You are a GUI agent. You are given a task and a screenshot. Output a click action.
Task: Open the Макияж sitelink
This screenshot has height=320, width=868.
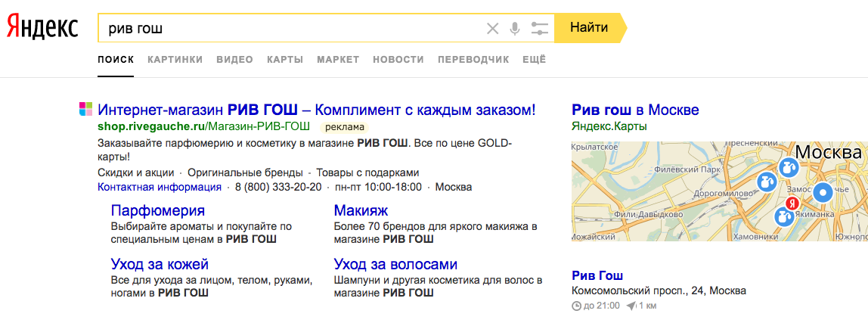click(x=361, y=211)
